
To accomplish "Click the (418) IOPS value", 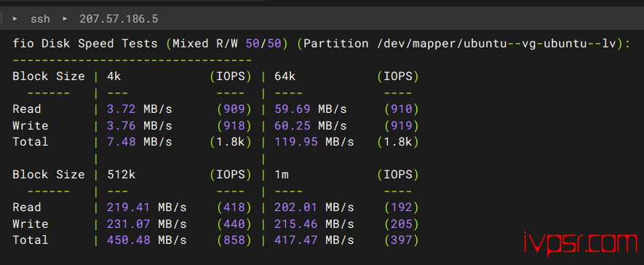I will (x=234, y=207).
